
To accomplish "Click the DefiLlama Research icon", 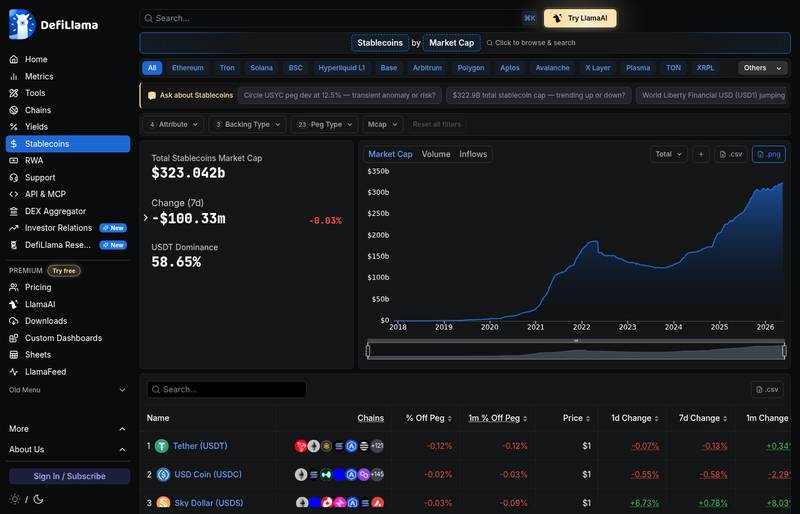I will [x=14, y=245].
